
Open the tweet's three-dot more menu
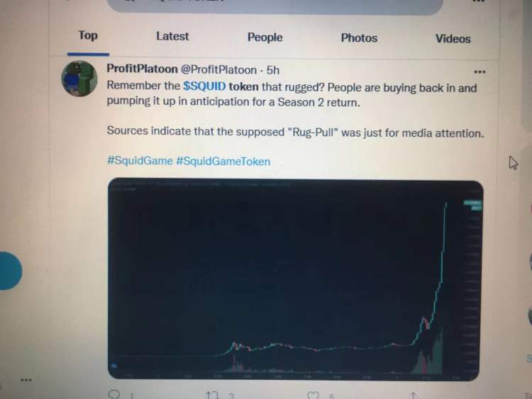[480, 72]
